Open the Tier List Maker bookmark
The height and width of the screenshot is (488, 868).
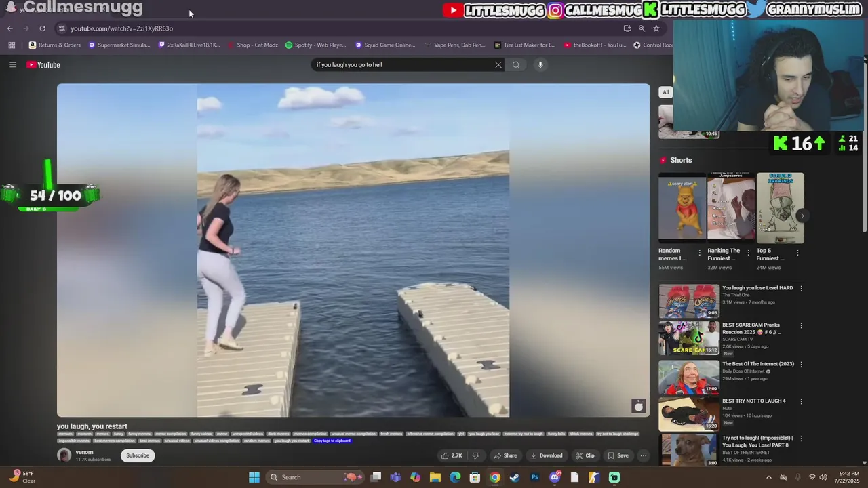coord(525,45)
